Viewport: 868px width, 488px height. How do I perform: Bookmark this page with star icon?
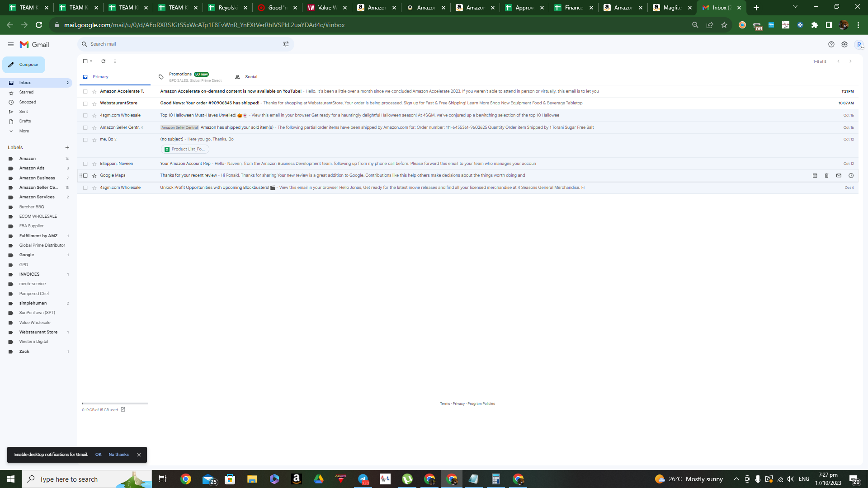click(724, 25)
